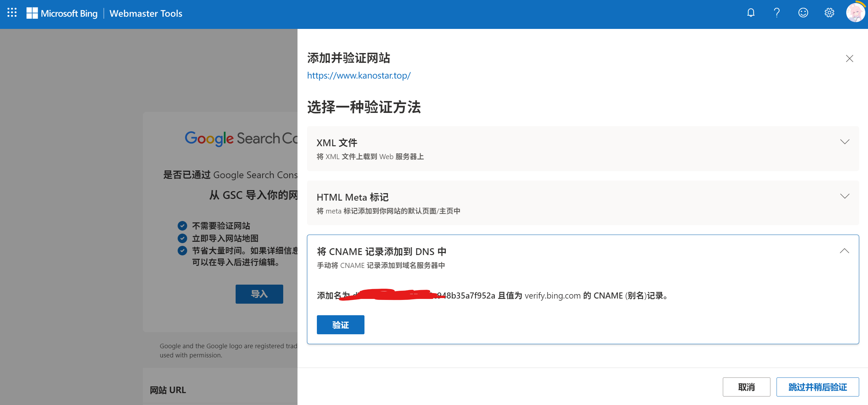Viewport: 868px width, 405px height.
Task: Click the 'HTML Meta 标记' option heading
Action: (353, 197)
